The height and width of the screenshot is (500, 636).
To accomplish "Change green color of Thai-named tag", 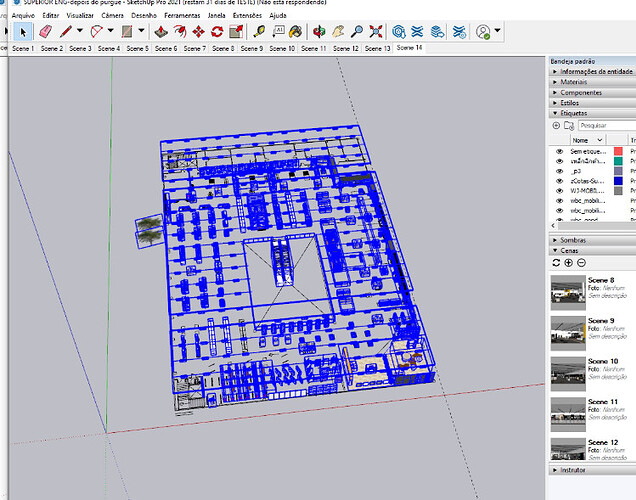I will click(x=618, y=161).
